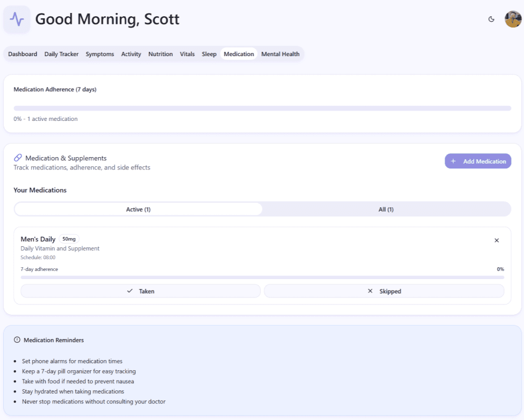
Task: Toggle dark mode moon icon
Action: [x=491, y=19]
